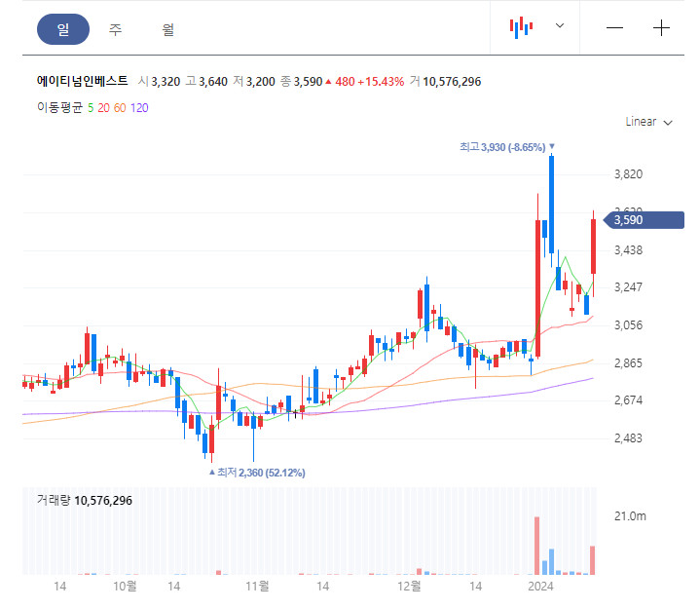Switch to the 월 (monthly) chart tab
This screenshot has height=608, width=700.
click(x=167, y=29)
